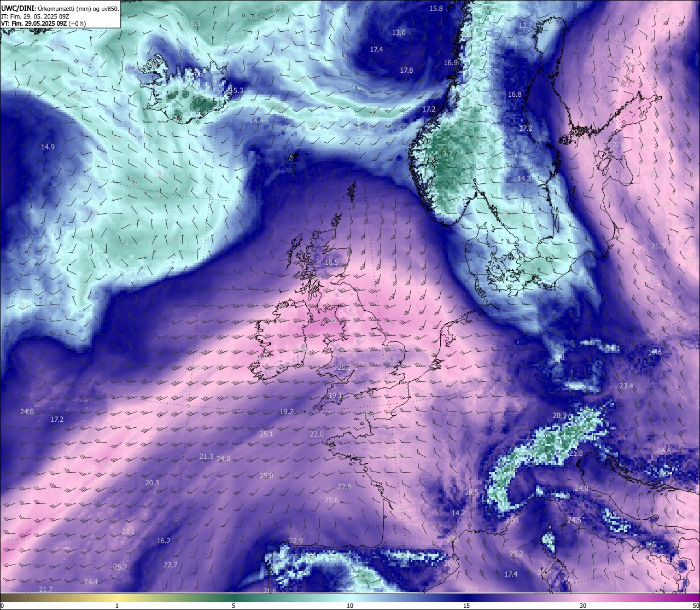
Task: Select the 17.8 value label
Action: [406, 71]
